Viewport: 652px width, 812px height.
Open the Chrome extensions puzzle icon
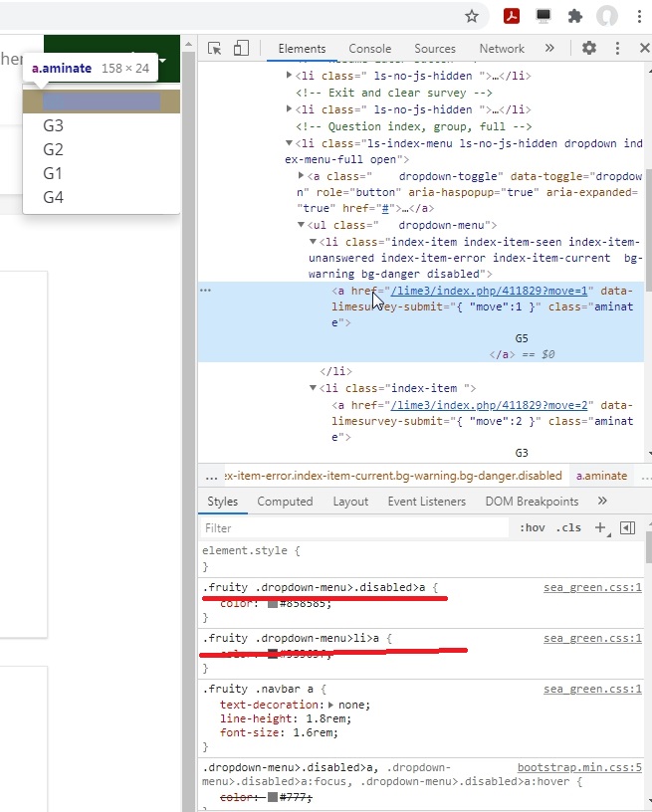[x=574, y=16]
